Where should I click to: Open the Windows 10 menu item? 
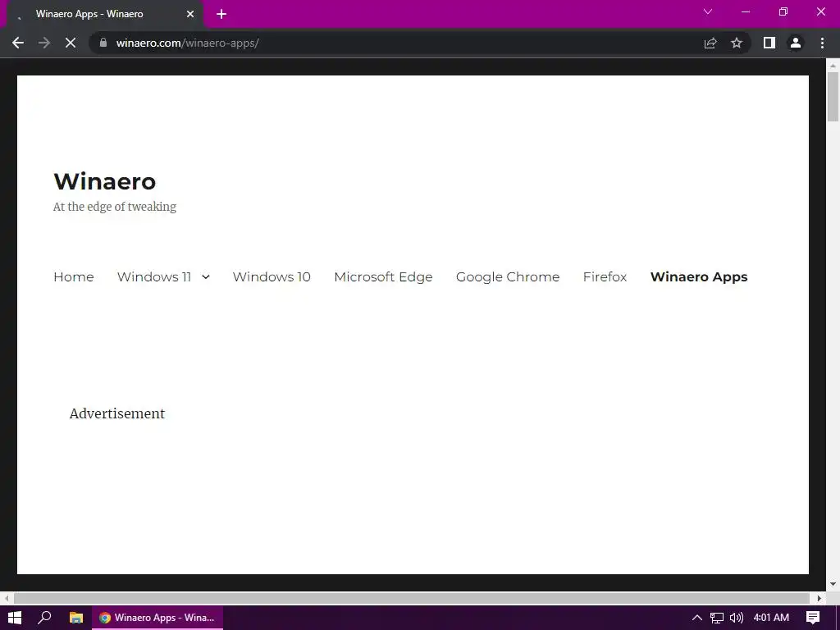(272, 277)
